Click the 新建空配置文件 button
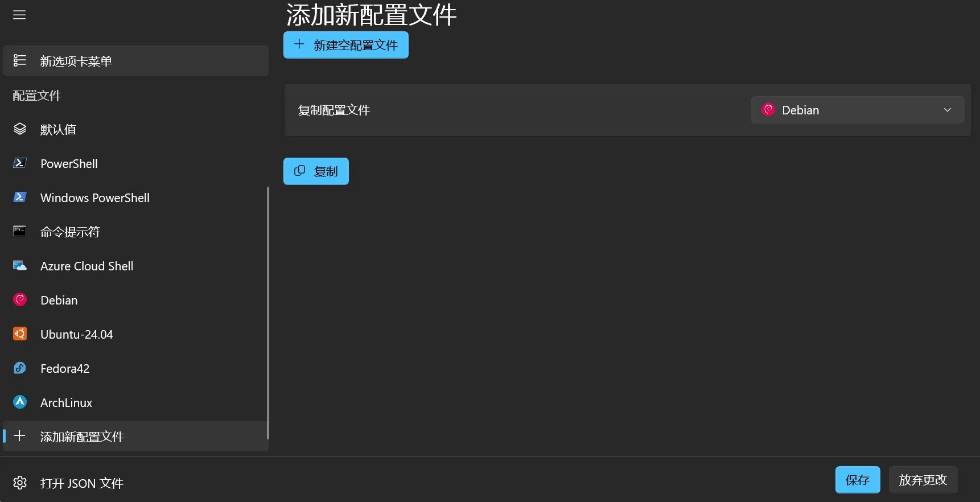Screen dimensions: 980x502 click(346, 45)
